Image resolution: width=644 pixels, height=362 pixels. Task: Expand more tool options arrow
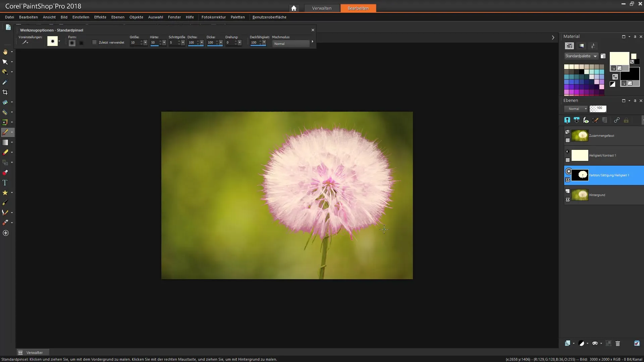click(x=313, y=42)
